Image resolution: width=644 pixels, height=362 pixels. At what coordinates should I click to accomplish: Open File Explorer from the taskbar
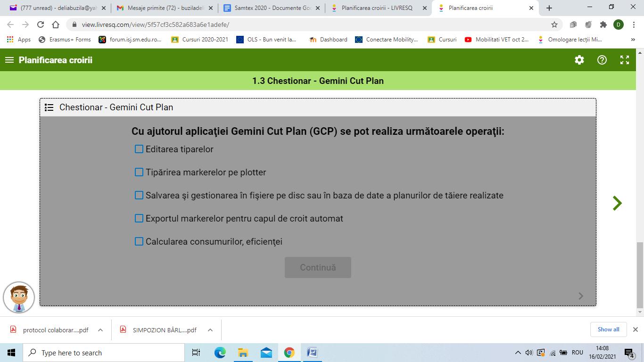(243, 353)
